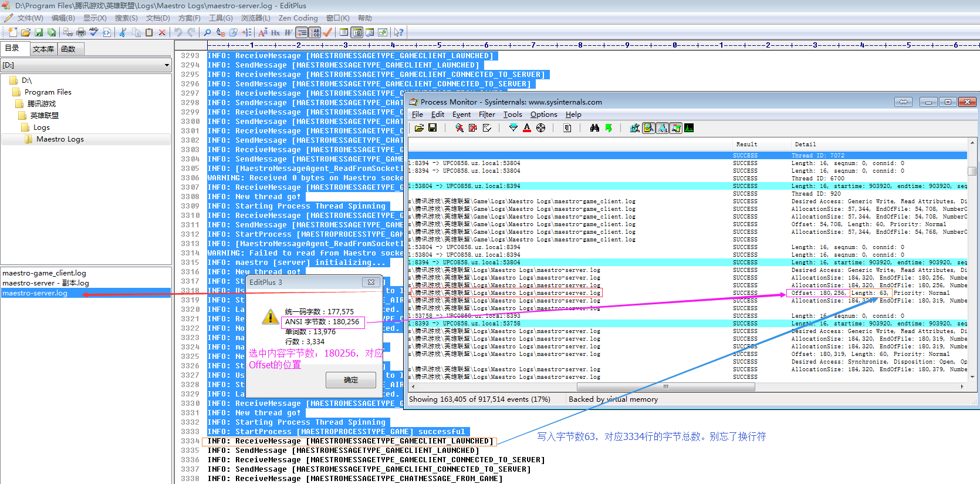Click the replace (A to B) icon

(x=221, y=32)
